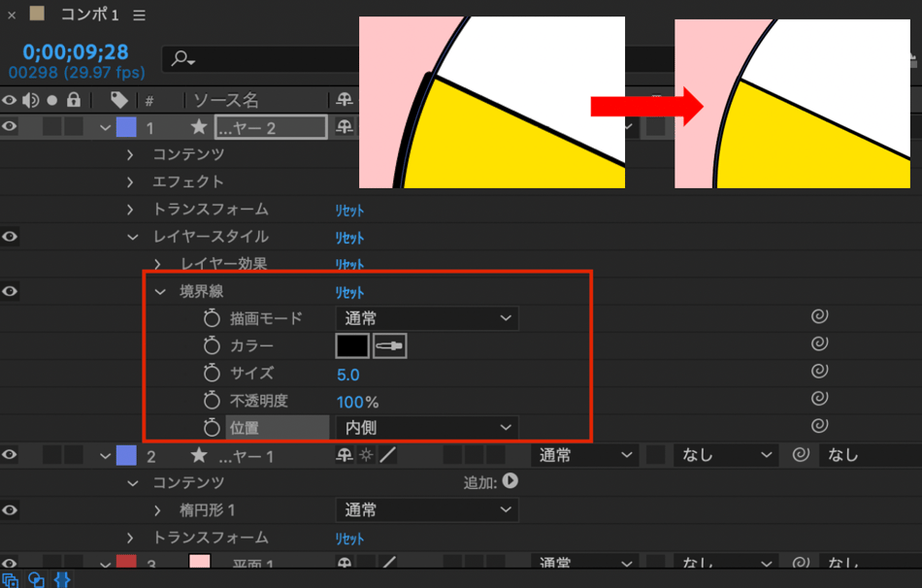Select the コンポ1 tab
Screen dimensions: 922x588
pyautogui.click(x=90, y=15)
